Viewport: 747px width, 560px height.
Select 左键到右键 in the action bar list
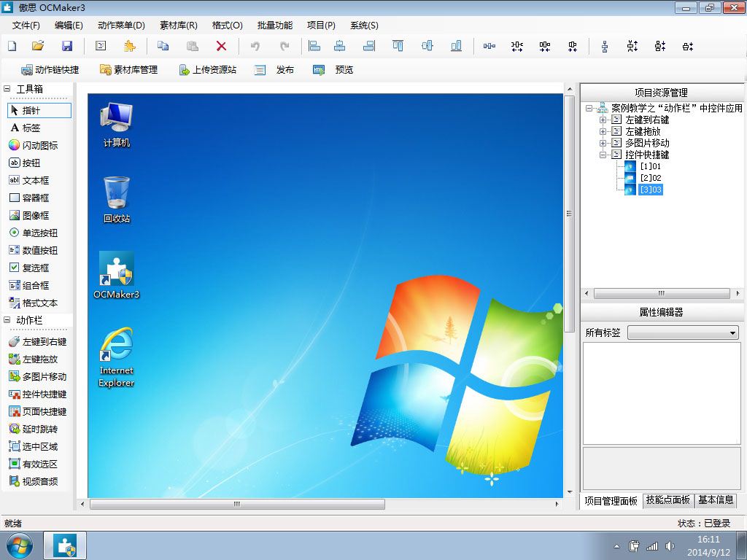point(38,341)
